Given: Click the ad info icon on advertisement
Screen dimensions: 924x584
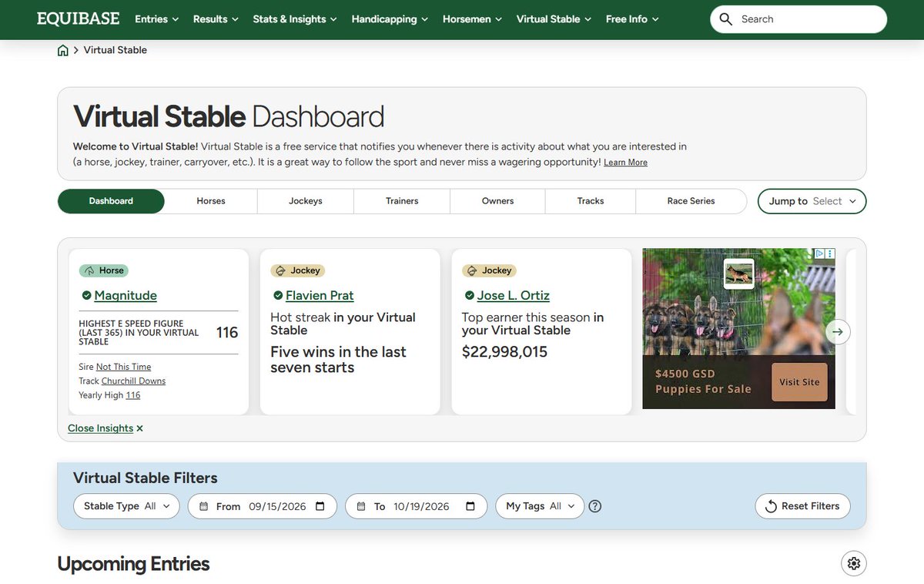Looking at the screenshot, I should [x=821, y=253].
